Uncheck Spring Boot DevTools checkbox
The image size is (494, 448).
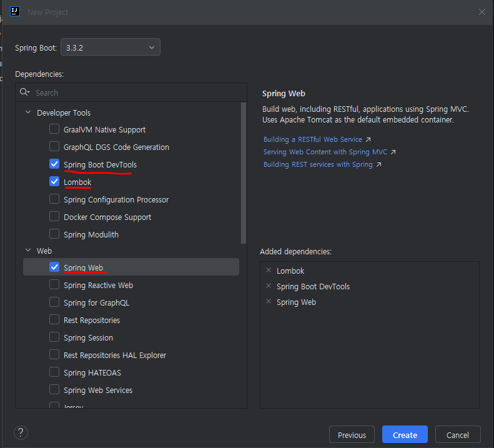54,164
